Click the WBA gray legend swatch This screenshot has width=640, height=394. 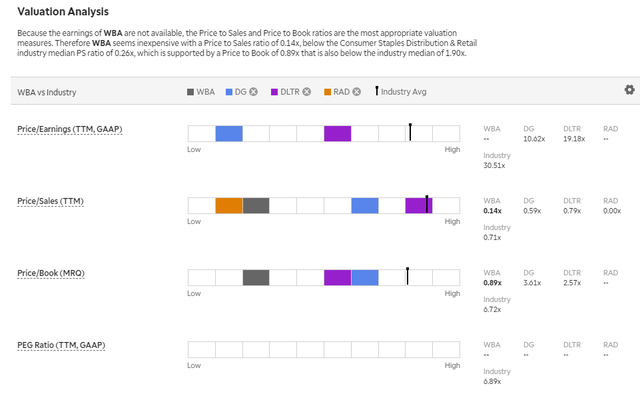pos(190,92)
